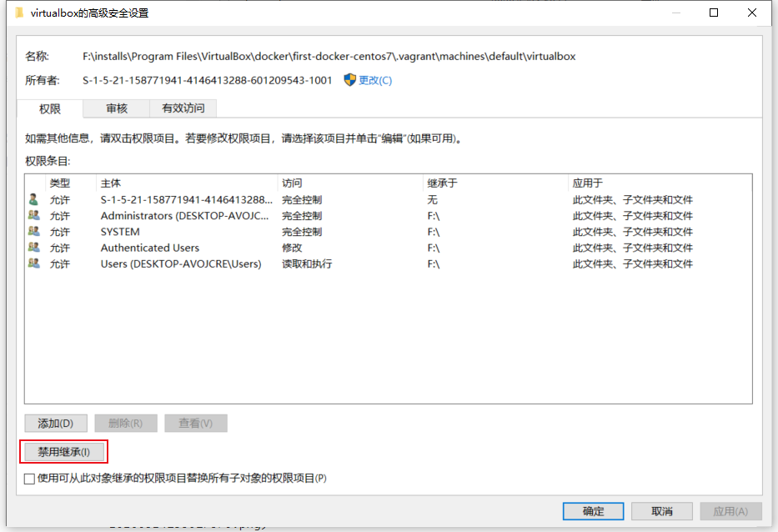Open the 更改(C) owner link

375,80
